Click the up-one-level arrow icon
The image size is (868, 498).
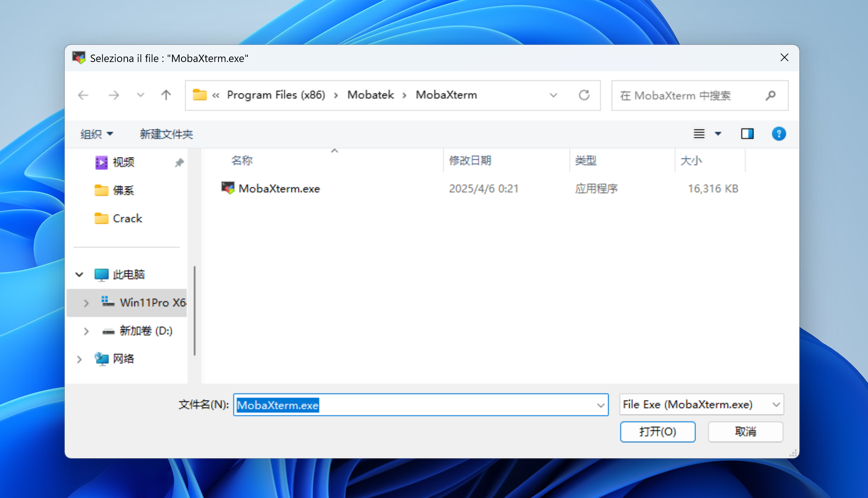[x=166, y=95]
